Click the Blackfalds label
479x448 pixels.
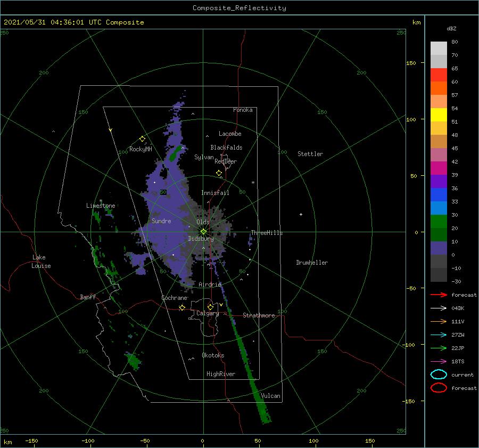(x=226, y=148)
